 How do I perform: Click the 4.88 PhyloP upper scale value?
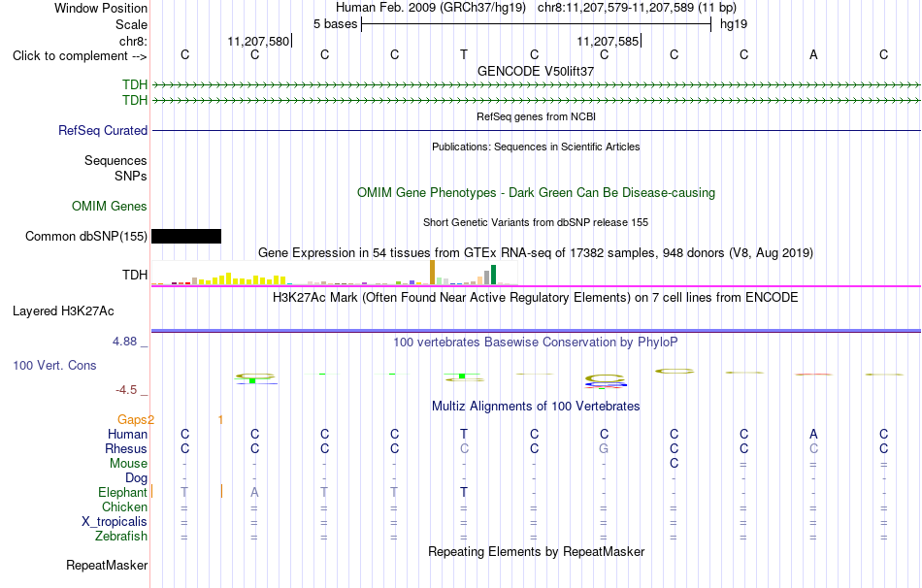(124, 342)
